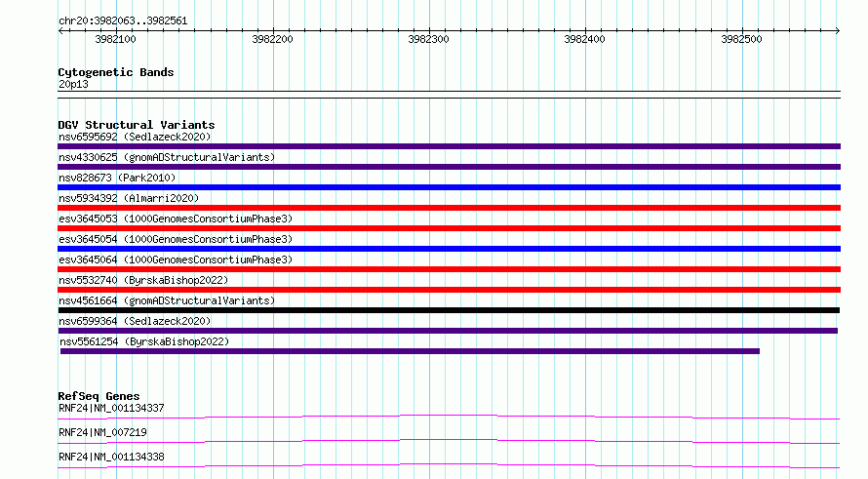
Task: Click the Cytogenetic Bands track title
Action: (x=116, y=72)
